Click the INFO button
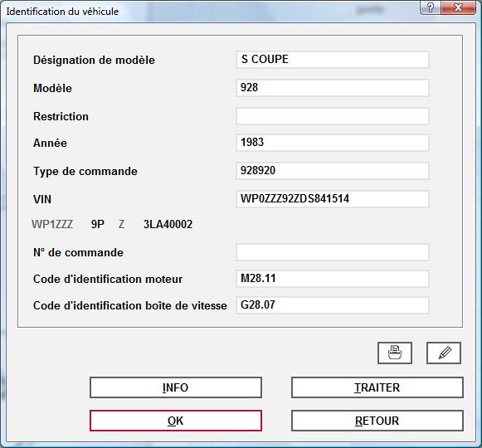This screenshot has width=482, height=448. pos(176,387)
